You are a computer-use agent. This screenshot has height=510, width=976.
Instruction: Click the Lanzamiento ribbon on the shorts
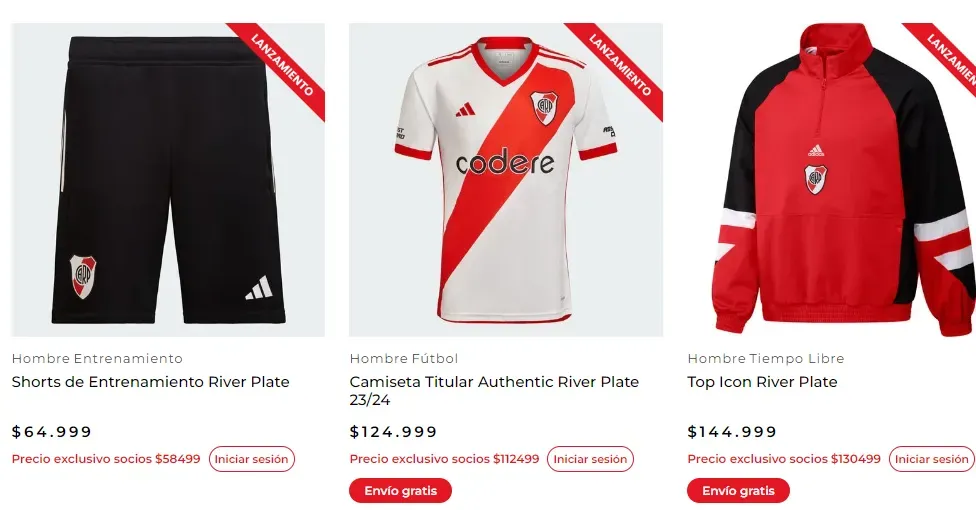pos(283,65)
